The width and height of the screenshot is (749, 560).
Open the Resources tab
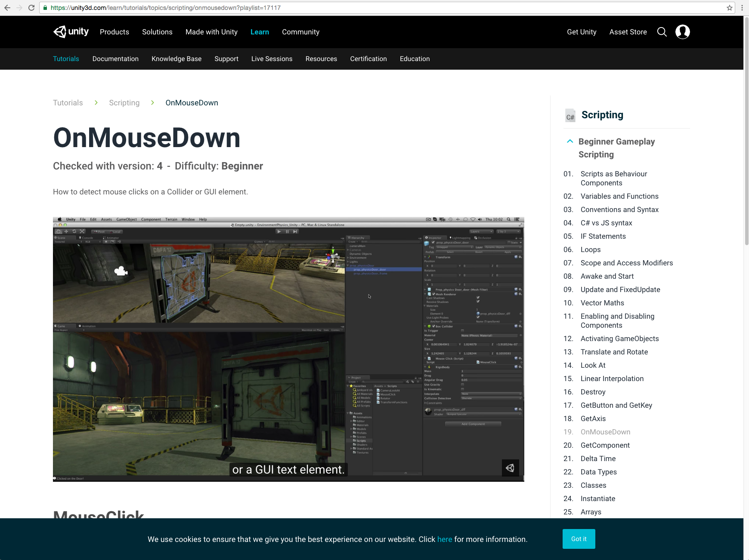(321, 59)
